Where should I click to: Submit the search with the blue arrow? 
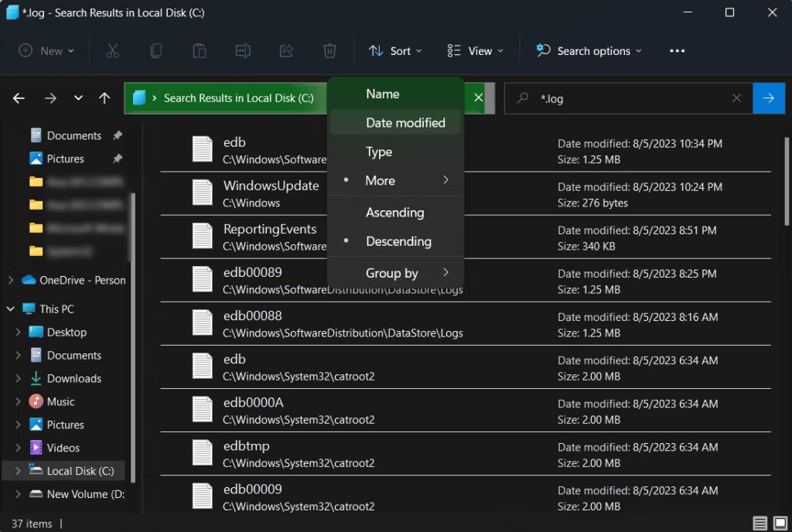point(769,98)
